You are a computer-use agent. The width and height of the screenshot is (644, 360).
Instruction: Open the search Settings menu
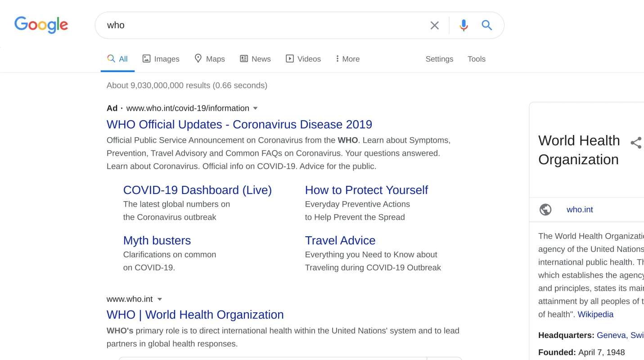pos(439,59)
